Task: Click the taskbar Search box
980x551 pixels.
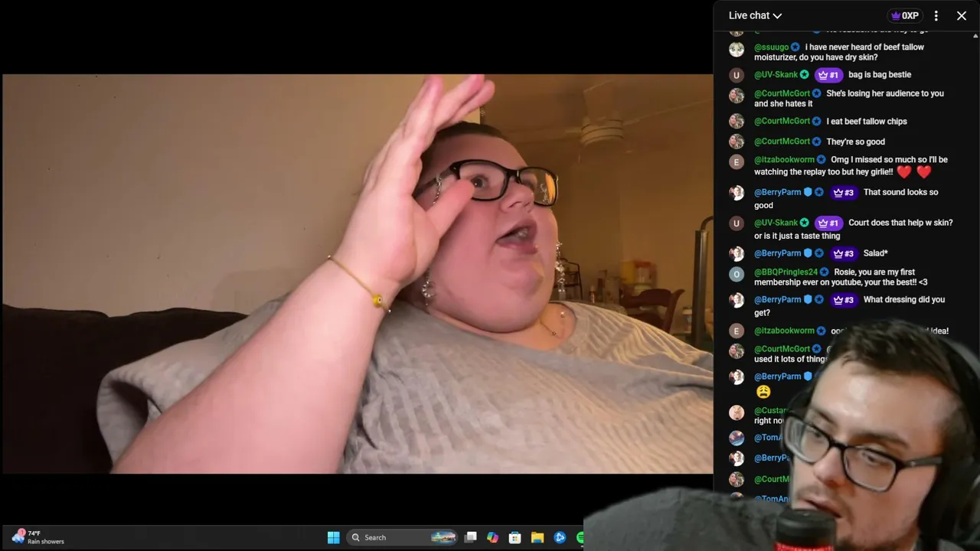Action: click(x=401, y=537)
